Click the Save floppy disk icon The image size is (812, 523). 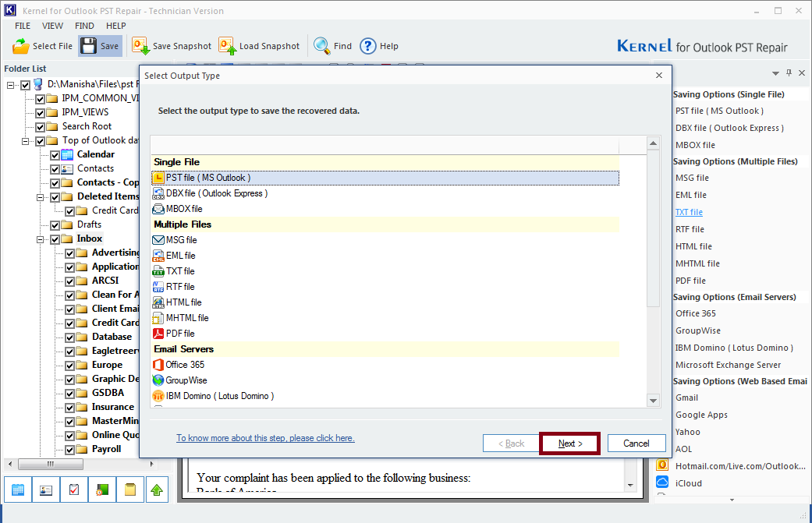tap(89, 46)
